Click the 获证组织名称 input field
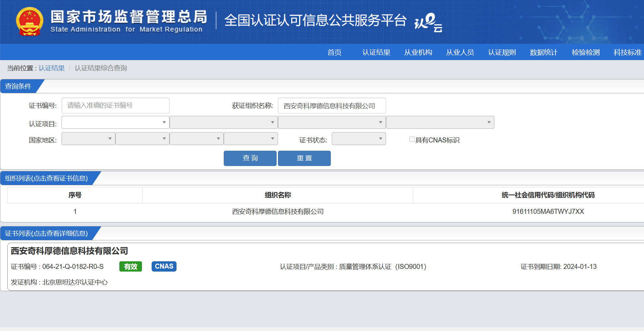 coord(332,106)
